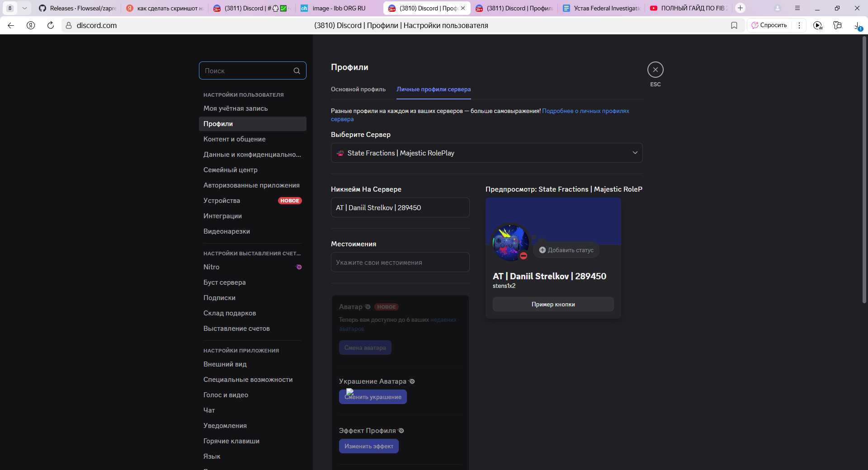The image size is (868, 470).
Task: Open downloads icon in browser toolbar
Action: [x=858, y=26]
